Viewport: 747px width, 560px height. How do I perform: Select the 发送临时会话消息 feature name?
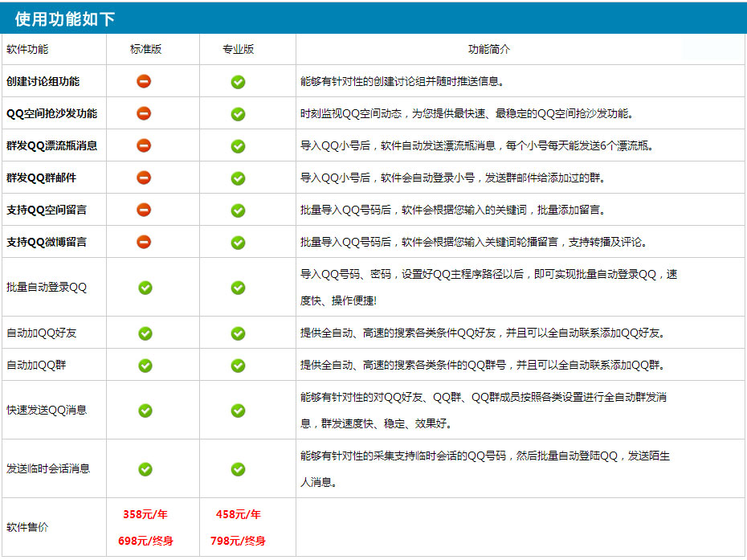[48, 469]
